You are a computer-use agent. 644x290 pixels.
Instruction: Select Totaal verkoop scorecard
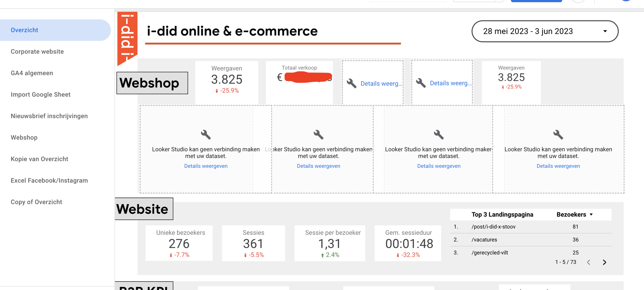pyautogui.click(x=299, y=82)
